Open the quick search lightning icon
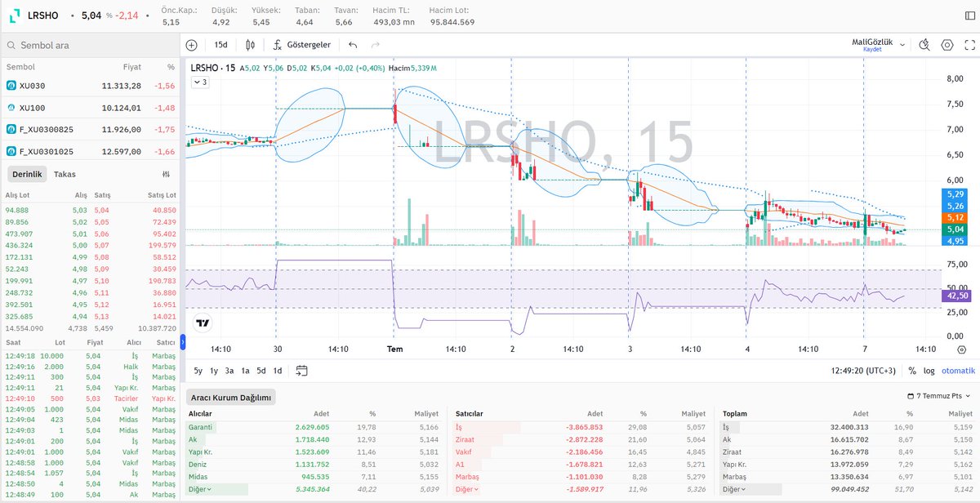980x503 pixels. (x=924, y=45)
